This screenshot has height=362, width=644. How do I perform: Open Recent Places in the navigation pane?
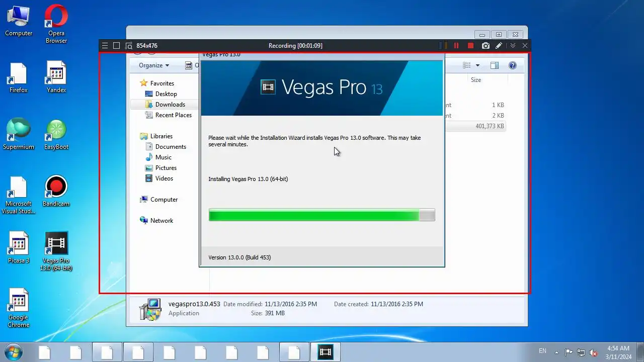pyautogui.click(x=174, y=115)
